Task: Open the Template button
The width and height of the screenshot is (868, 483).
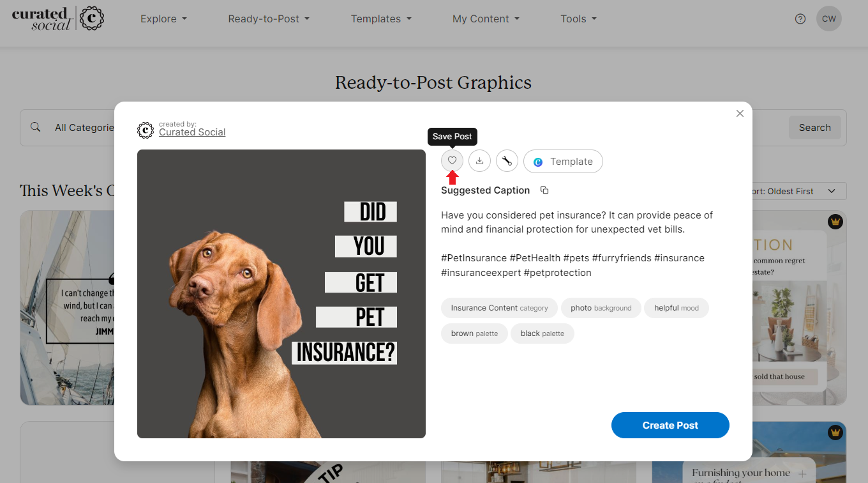Action: pyautogui.click(x=563, y=162)
